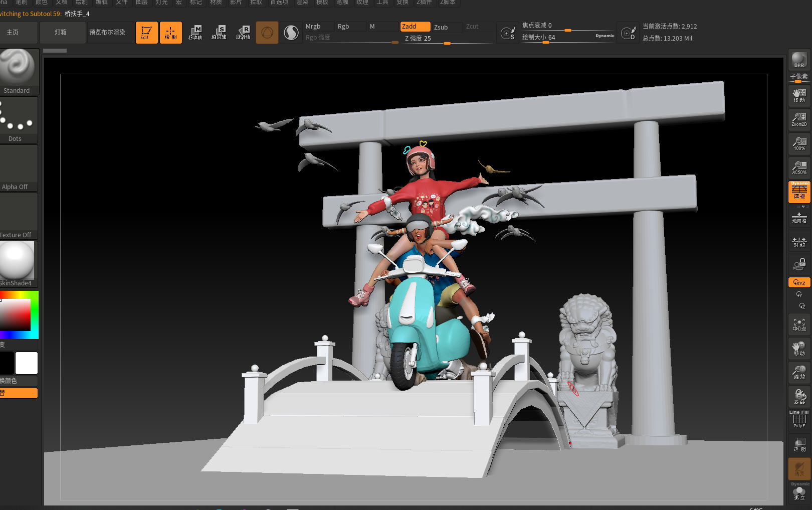The width and height of the screenshot is (812, 510).
Task: Open the Dots stroke picker
Action: (x=19, y=119)
